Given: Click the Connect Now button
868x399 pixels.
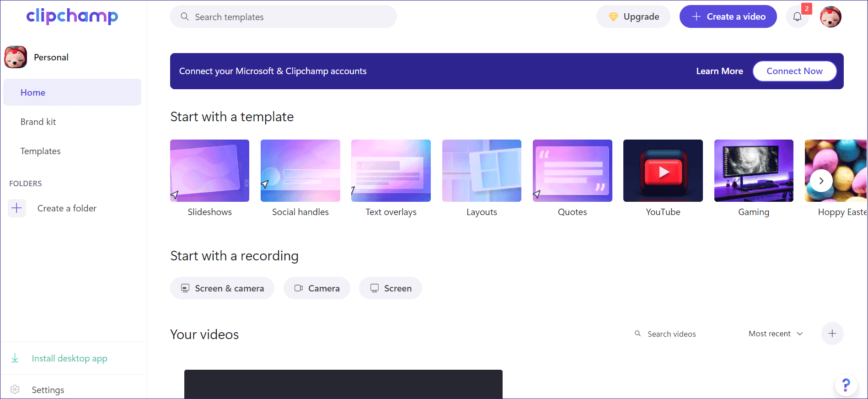Looking at the screenshot, I should (794, 71).
